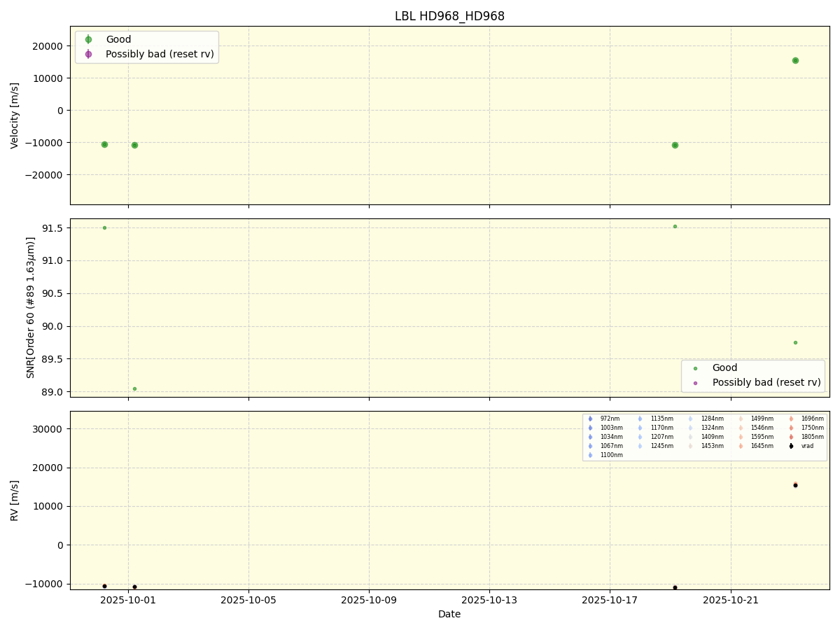The height and width of the screenshot is (630, 840).
Task: Click the 1034nm legend marker
Action: point(590,437)
